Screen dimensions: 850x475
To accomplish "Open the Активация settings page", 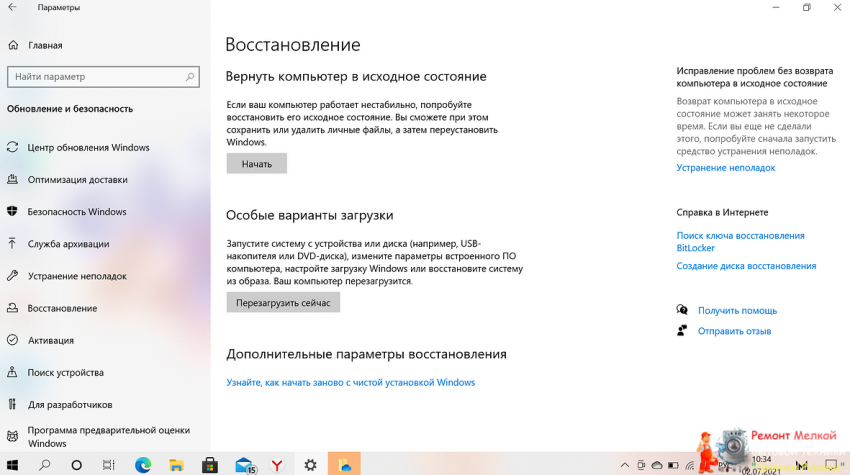I will (50, 340).
